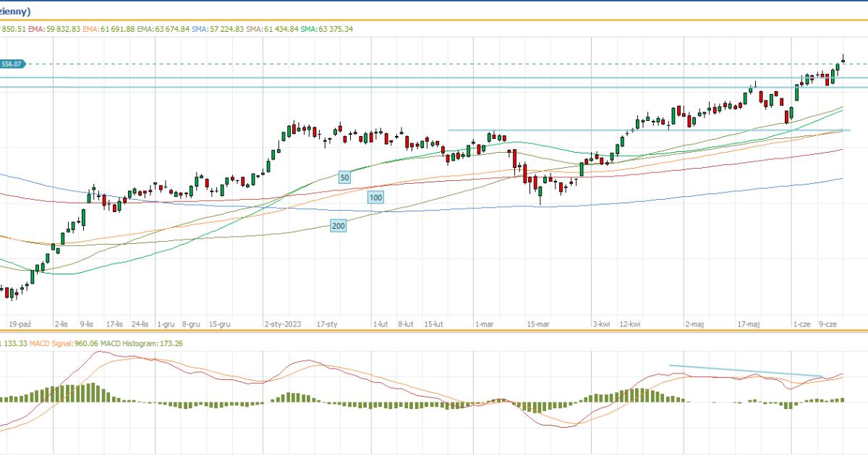The height and width of the screenshot is (456, 868).
Task: Select the 19-paź date on time axis
Action: (20, 324)
